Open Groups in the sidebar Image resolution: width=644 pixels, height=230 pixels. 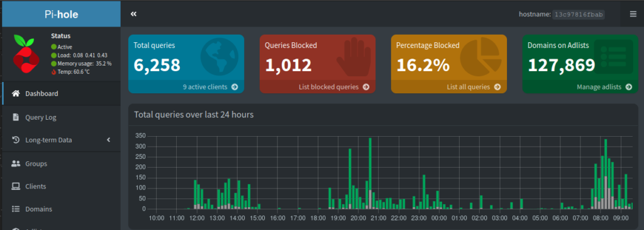click(x=61, y=163)
